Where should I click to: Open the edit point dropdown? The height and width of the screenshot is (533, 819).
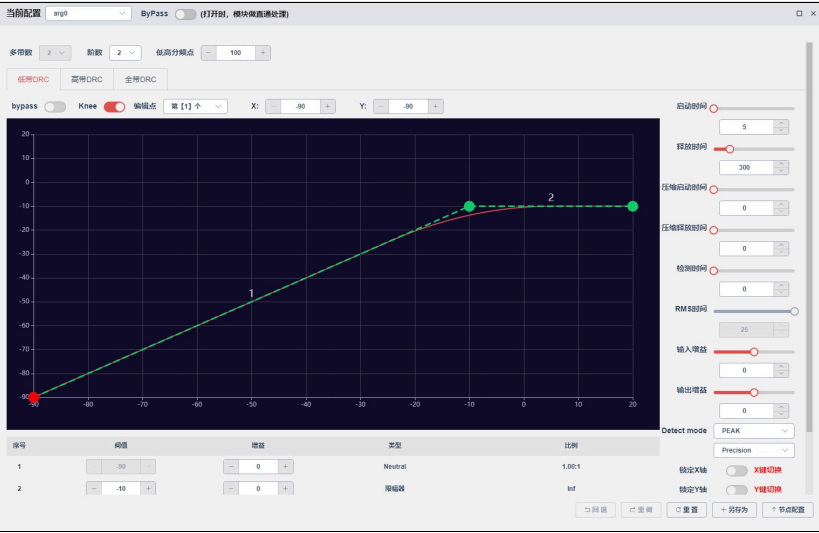(195, 106)
